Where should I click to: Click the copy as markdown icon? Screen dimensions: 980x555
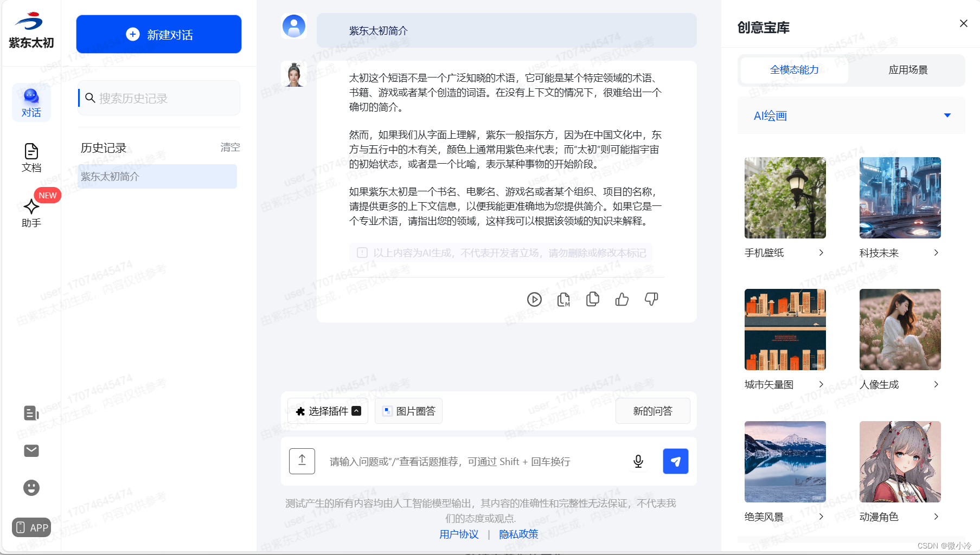tap(563, 299)
